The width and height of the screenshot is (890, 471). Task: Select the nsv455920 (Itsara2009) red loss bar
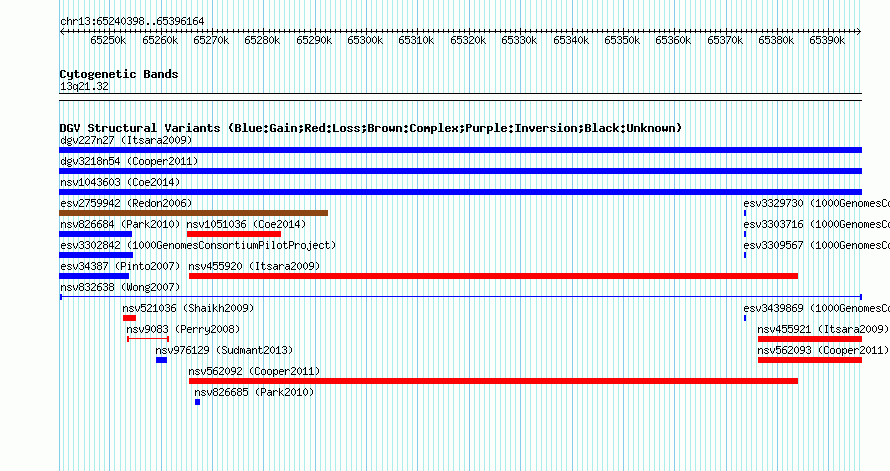click(493, 276)
